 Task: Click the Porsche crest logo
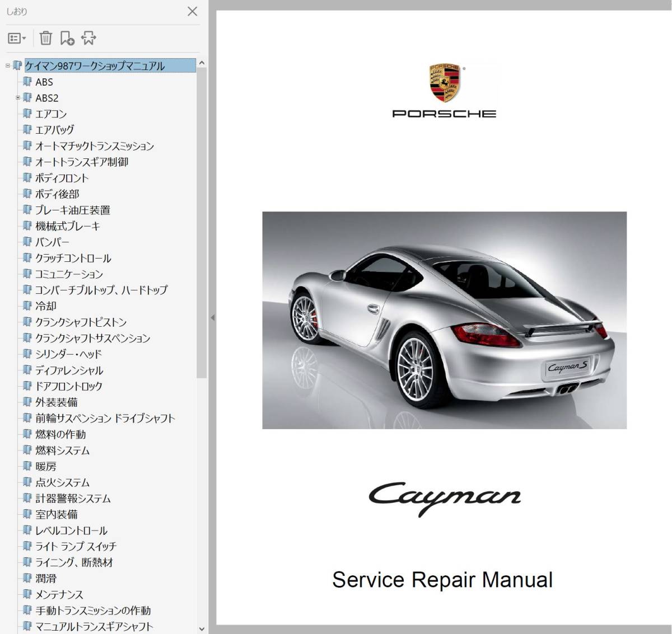pos(445,83)
